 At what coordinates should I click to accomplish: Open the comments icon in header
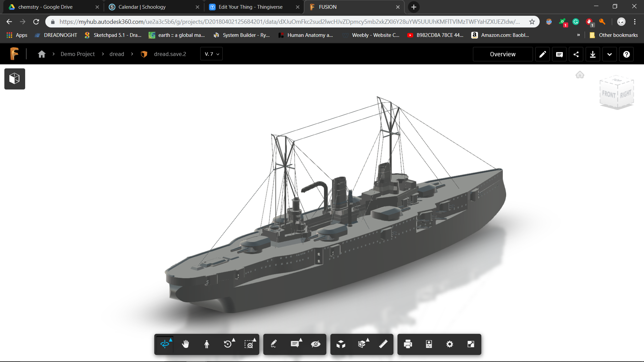[x=559, y=54]
